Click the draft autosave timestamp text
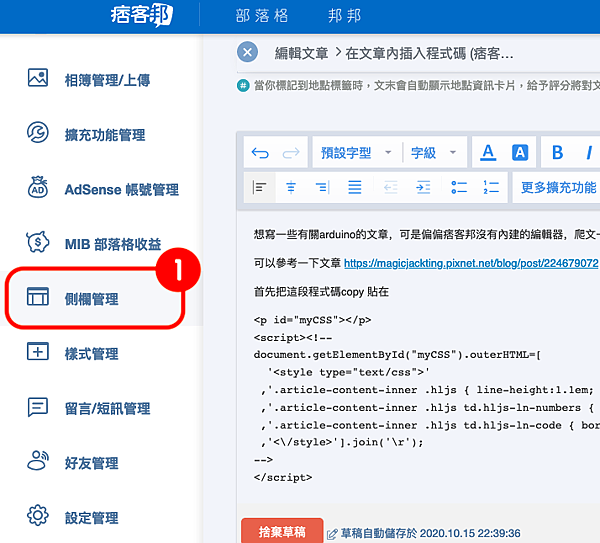This screenshot has width=600, height=543. point(430,533)
